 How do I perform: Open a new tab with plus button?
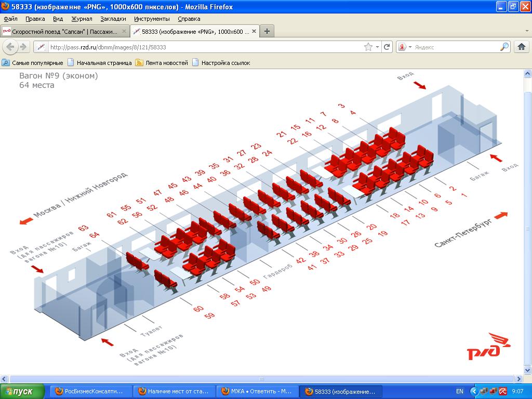pos(267,31)
